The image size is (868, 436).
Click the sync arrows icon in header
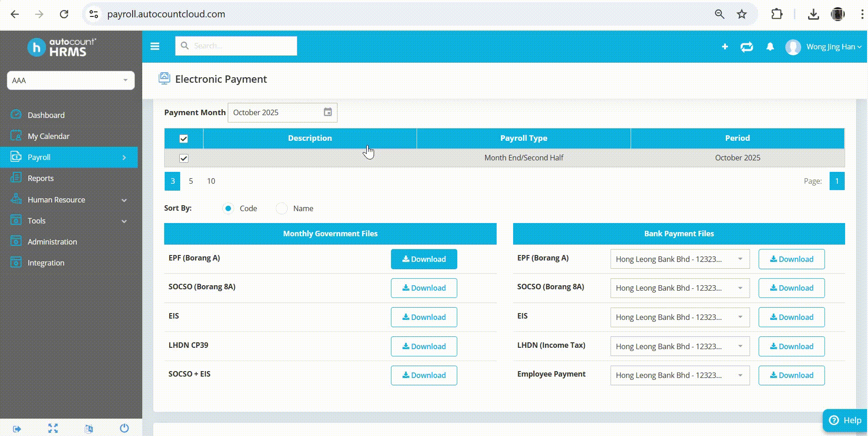pyautogui.click(x=746, y=47)
